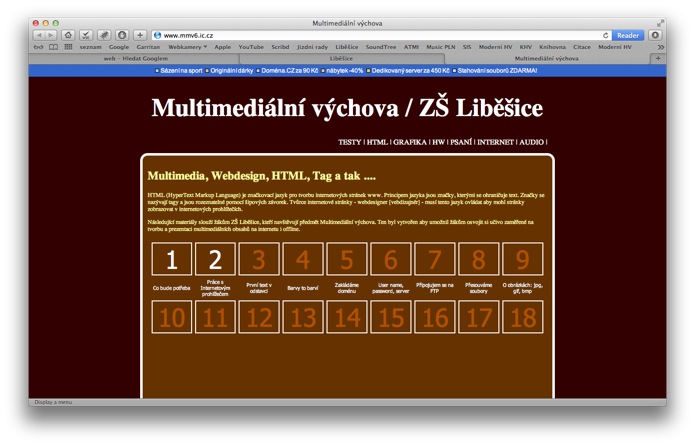This screenshot has height=446, width=695.
Task: Show the bookmarks book icon
Action: point(53,46)
